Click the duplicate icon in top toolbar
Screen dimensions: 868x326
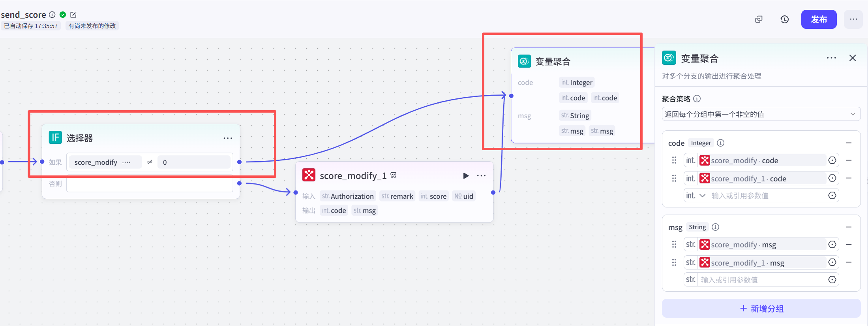(x=759, y=19)
